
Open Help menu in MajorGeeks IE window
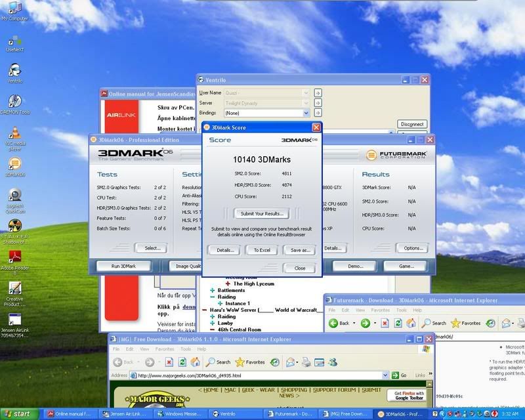tap(201, 349)
